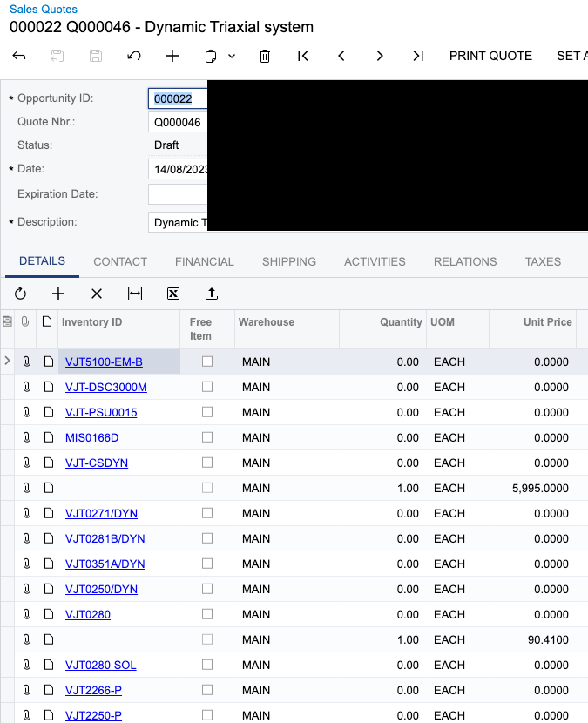Click note icon on VJT0250/DYN row
The height and width of the screenshot is (723, 588).
(x=49, y=589)
